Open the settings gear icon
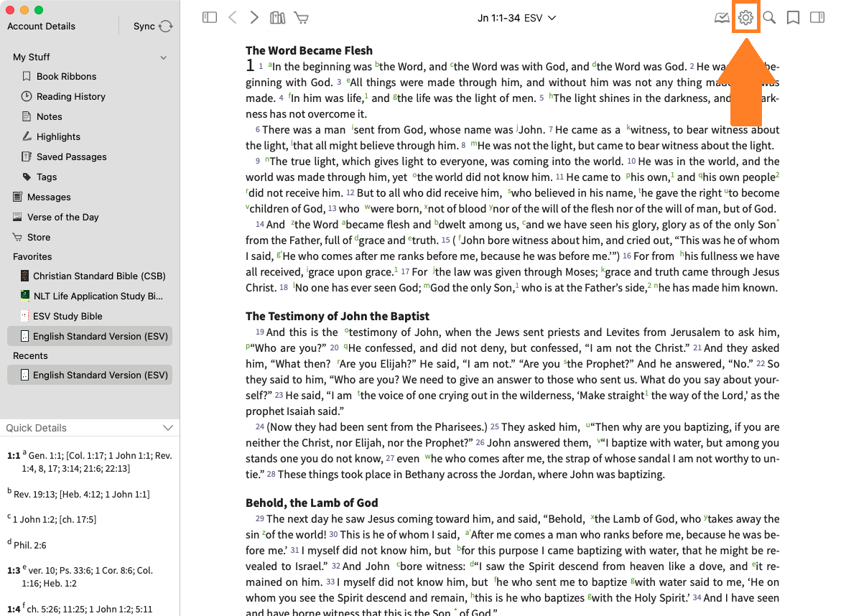This screenshot has height=616, width=846. (746, 18)
